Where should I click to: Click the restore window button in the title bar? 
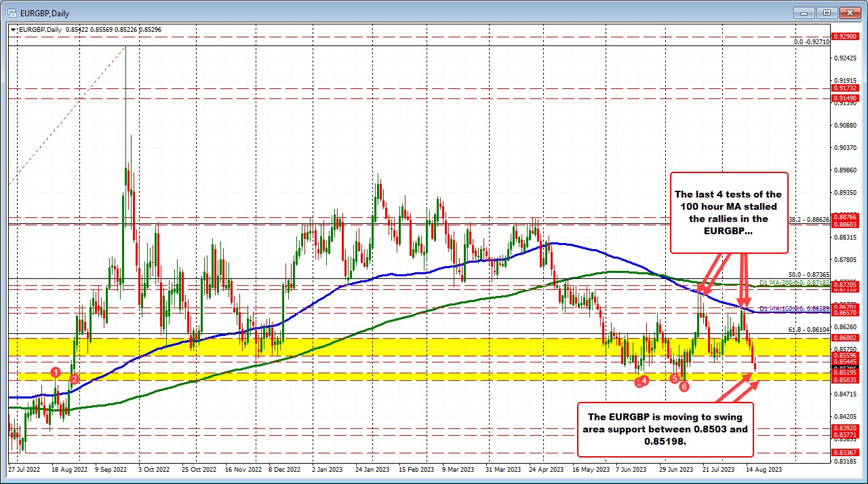coord(827,12)
